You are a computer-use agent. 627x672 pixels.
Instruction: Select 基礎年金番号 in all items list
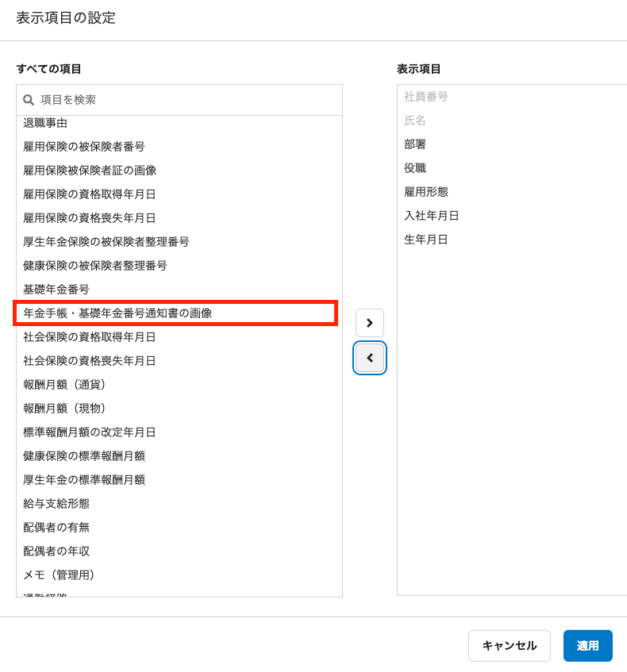[179, 290]
